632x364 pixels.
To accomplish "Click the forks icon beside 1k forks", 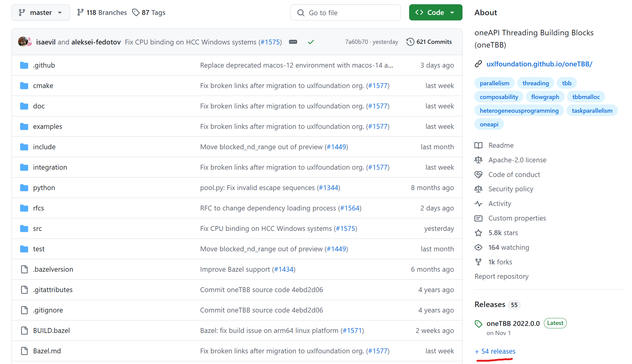I will coord(478,262).
